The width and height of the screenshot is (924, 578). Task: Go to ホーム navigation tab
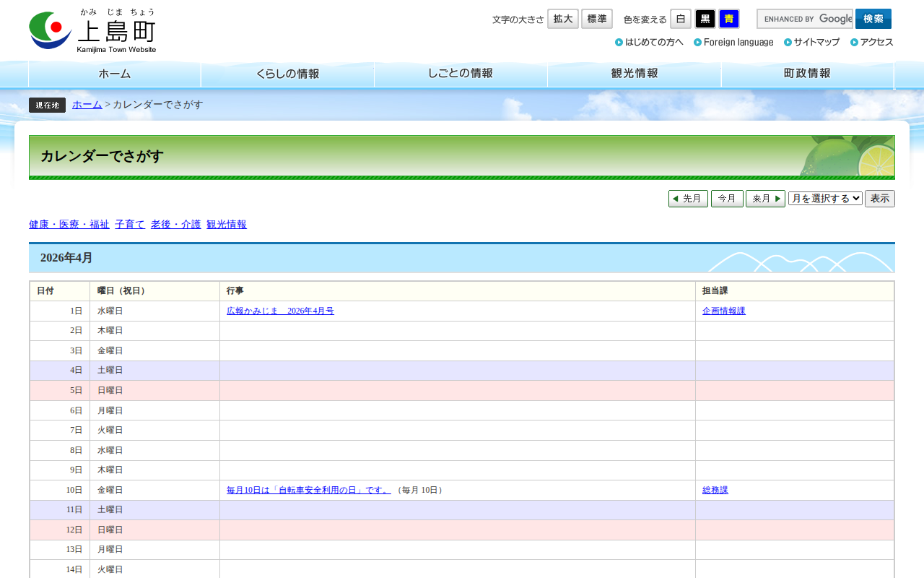pos(115,74)
